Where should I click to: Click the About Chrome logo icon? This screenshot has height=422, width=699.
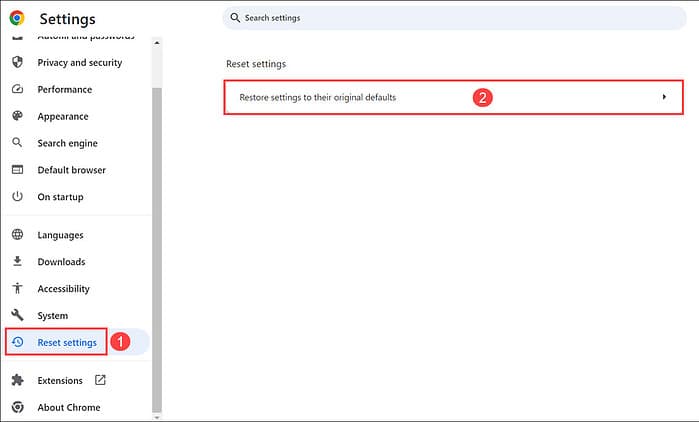click(17, 407)
